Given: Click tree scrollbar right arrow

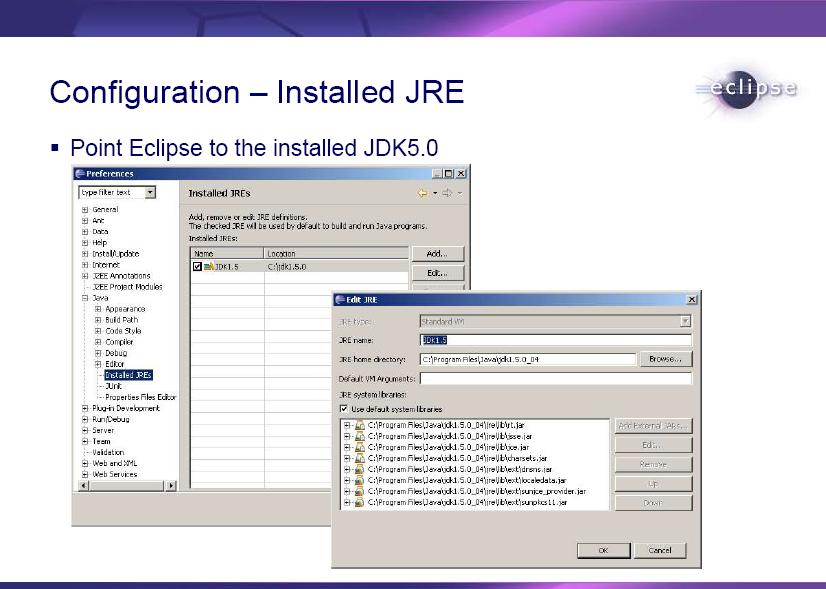Looking at the screenshot, I should (171, 486).
